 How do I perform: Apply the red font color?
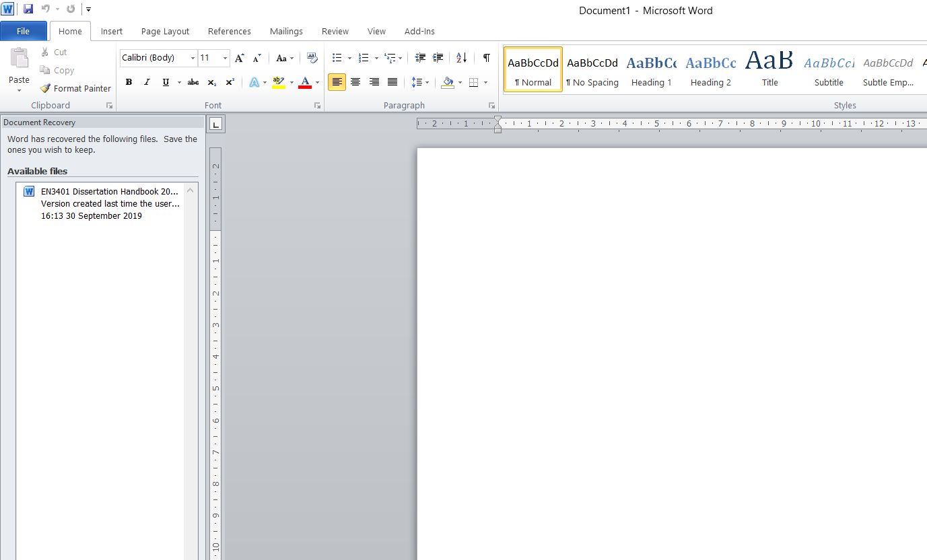(305, 82)
